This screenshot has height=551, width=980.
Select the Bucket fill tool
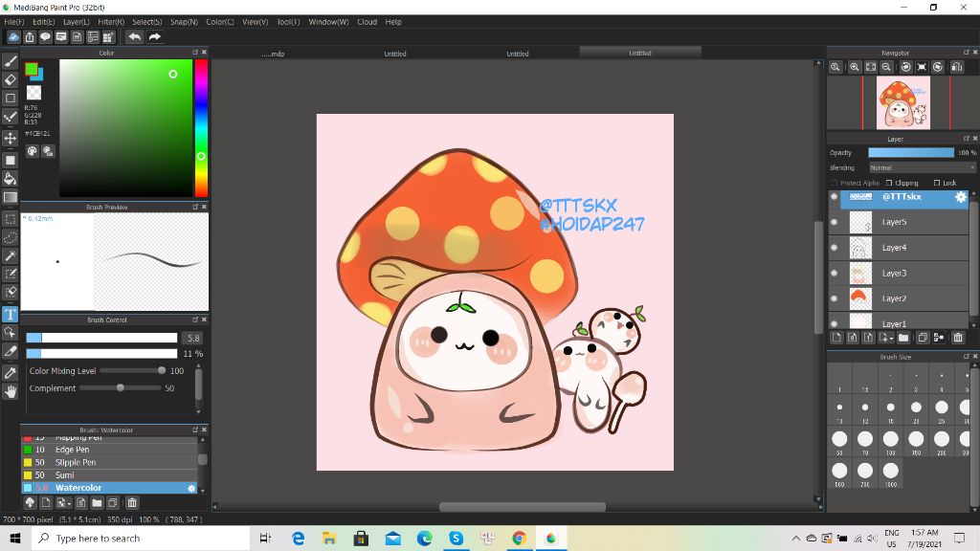tap(10, 179)
